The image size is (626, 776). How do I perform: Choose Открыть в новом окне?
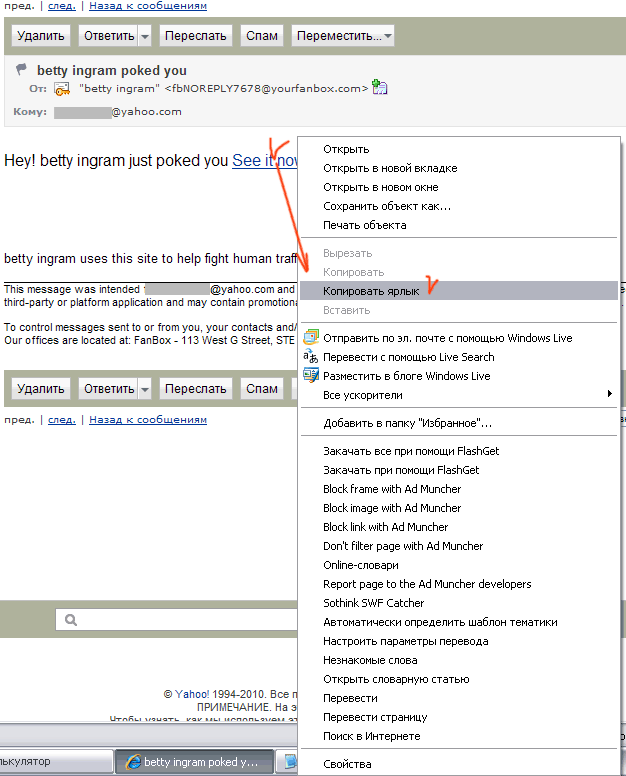(x=459, y=187)
